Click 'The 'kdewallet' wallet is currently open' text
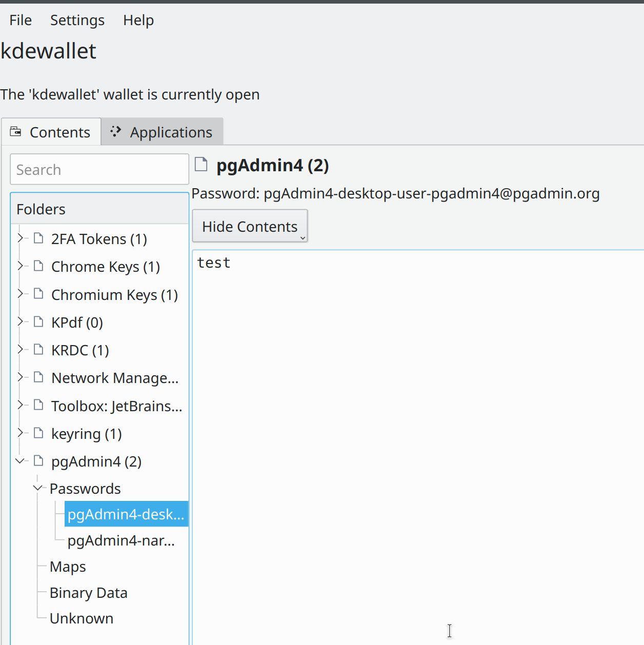 (x=130, y=94)
